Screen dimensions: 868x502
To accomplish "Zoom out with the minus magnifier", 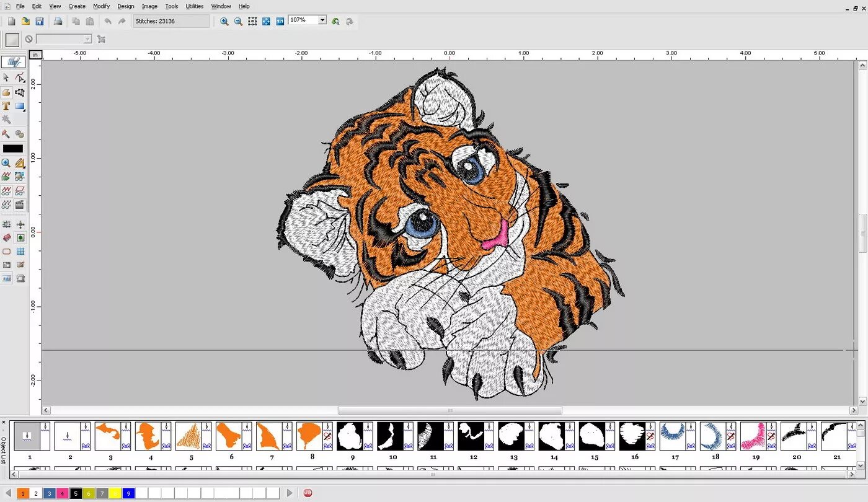I will [x=238, y=21].
